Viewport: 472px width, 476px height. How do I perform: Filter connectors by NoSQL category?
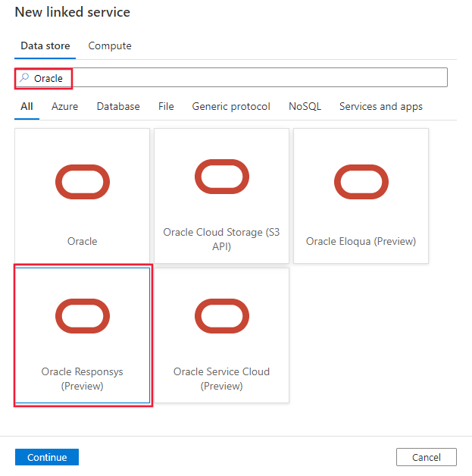pyautogui.click(x=305, y=107)
